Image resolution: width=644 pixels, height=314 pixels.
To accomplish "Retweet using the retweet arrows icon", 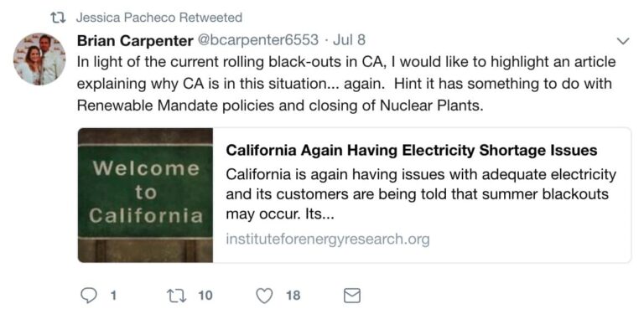I will pyautogui.click(x=177, y=295).
